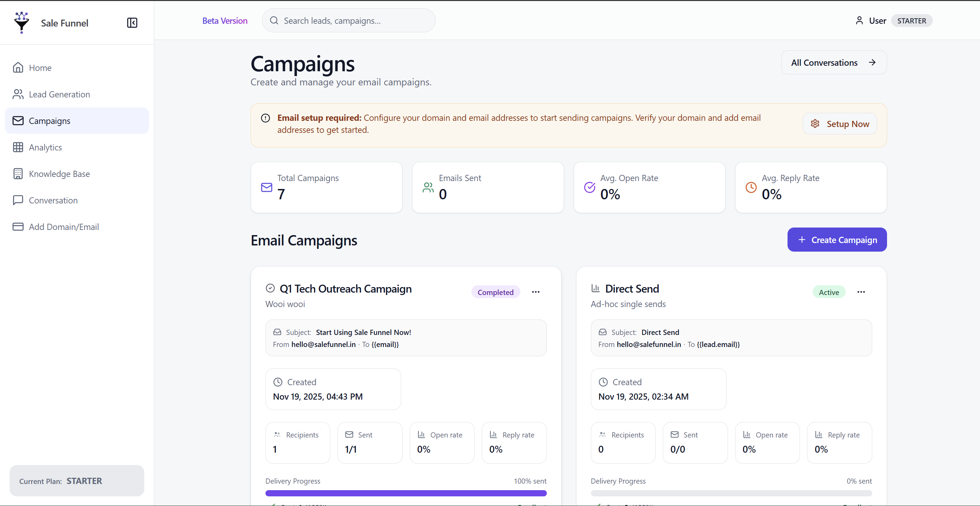Click the Home house icon

[x=18, y=68]
